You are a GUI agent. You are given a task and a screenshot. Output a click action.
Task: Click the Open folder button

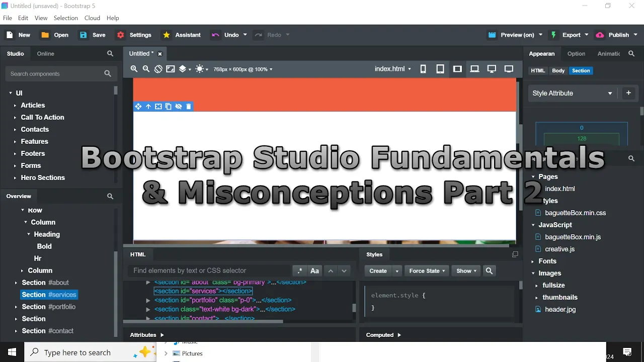(x=55, y=35)
